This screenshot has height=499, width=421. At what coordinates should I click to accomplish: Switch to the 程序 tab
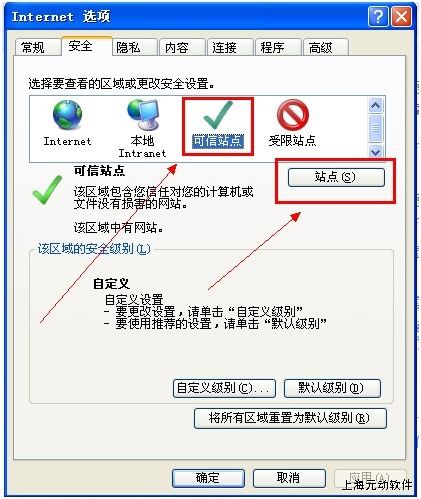(x=273, y=47)
